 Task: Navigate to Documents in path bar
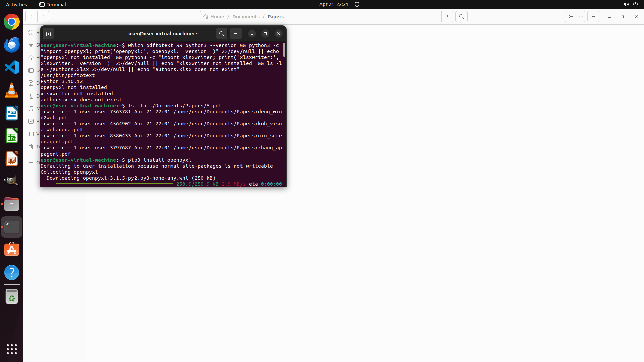[246, 17]
